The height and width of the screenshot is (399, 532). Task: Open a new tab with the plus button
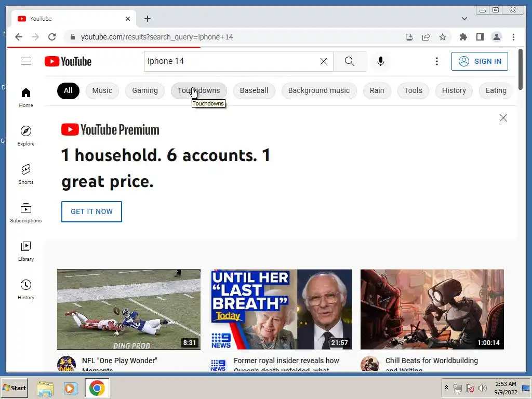(x=147, y=19)
